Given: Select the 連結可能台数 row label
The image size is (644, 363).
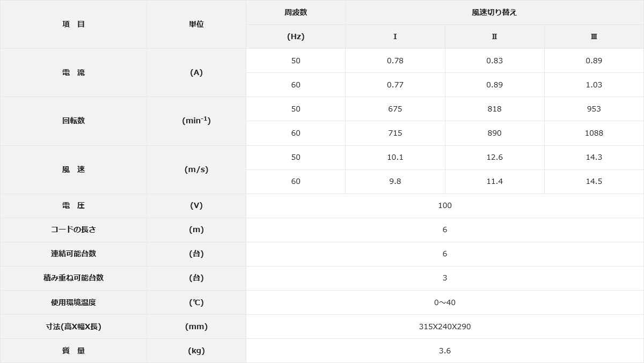Looking at the screenshot, I should [x=74, y=254].
